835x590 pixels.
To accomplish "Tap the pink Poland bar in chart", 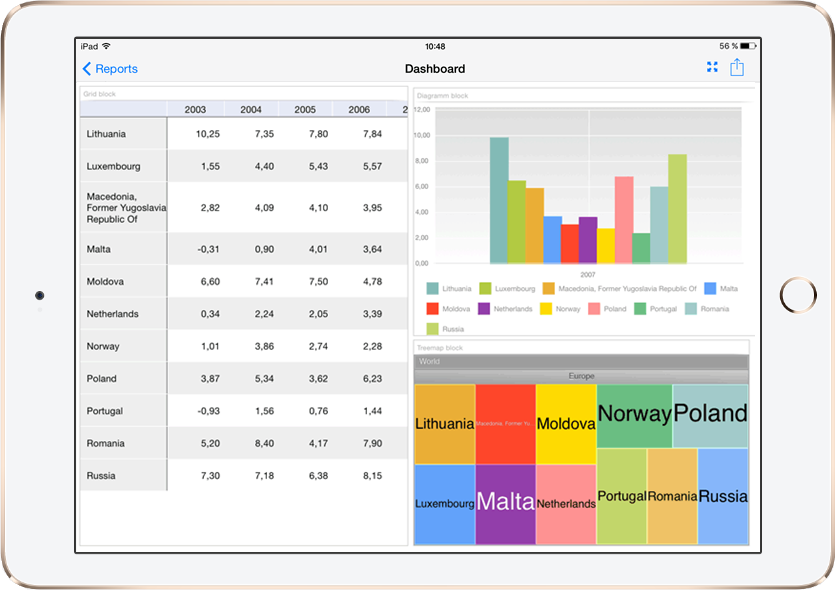I will 624,220.
